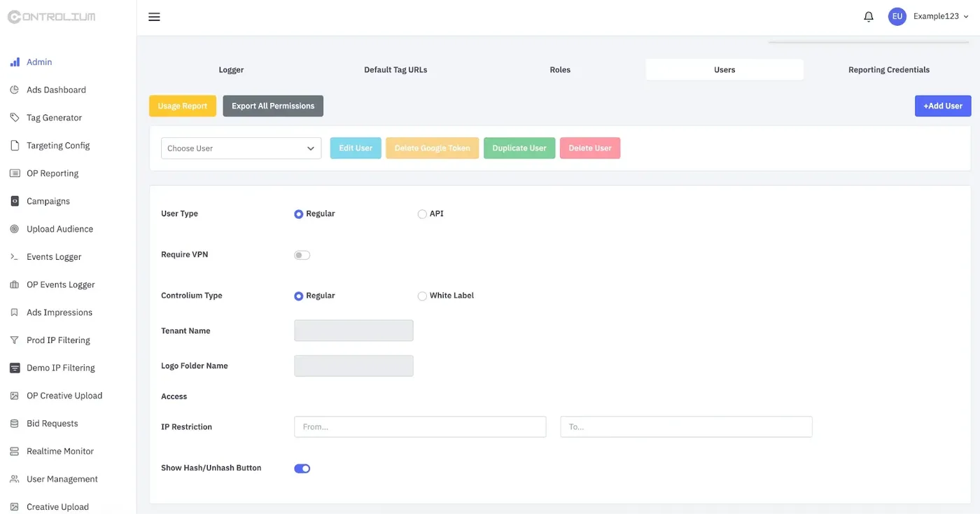Click the Bid Requests database icon
The height and width of the screenshot is (514, 980).
click(x=15, y=424)
